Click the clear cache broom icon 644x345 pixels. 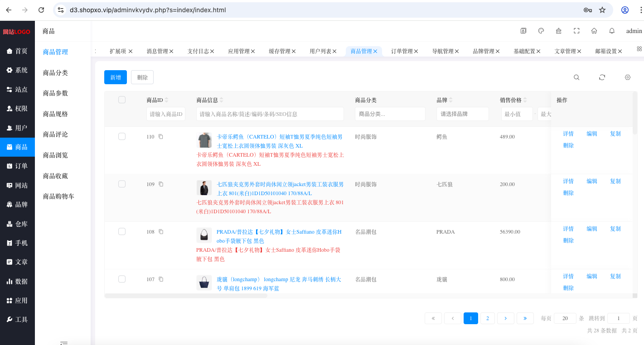tap(558, 31)
